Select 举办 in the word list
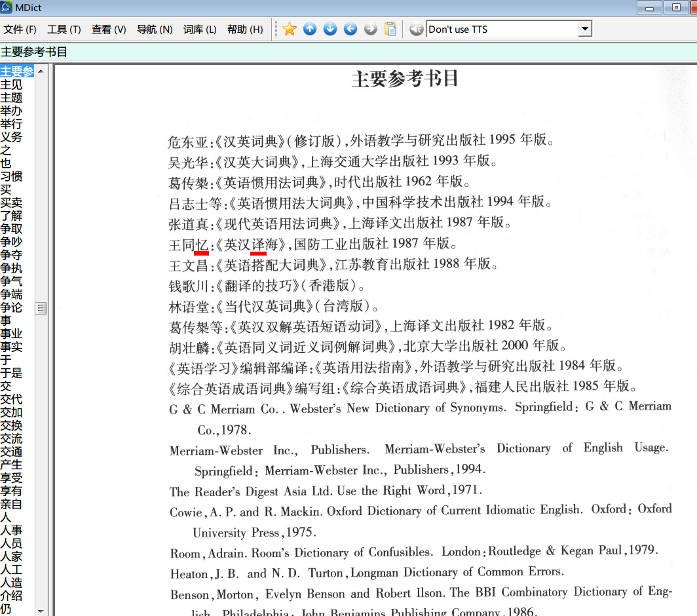The width and height of the screenshot is (697, 616). click(11, 111)
